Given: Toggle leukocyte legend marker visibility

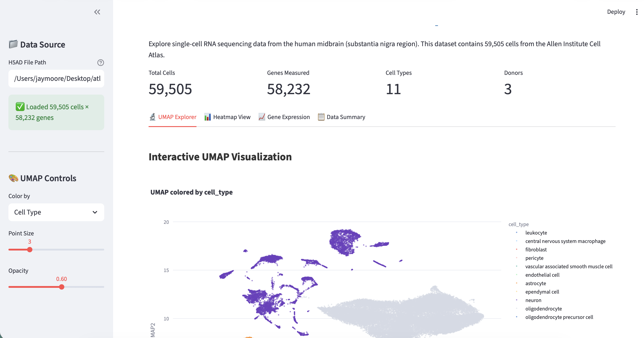Looking at the screenshot, I should [516, 233].
